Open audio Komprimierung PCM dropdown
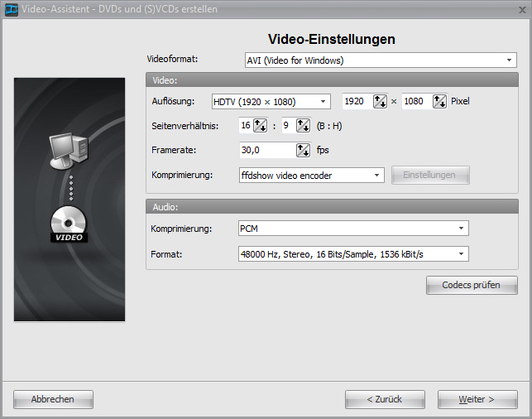This screenshot has height=419, width=532. [461, 228]
